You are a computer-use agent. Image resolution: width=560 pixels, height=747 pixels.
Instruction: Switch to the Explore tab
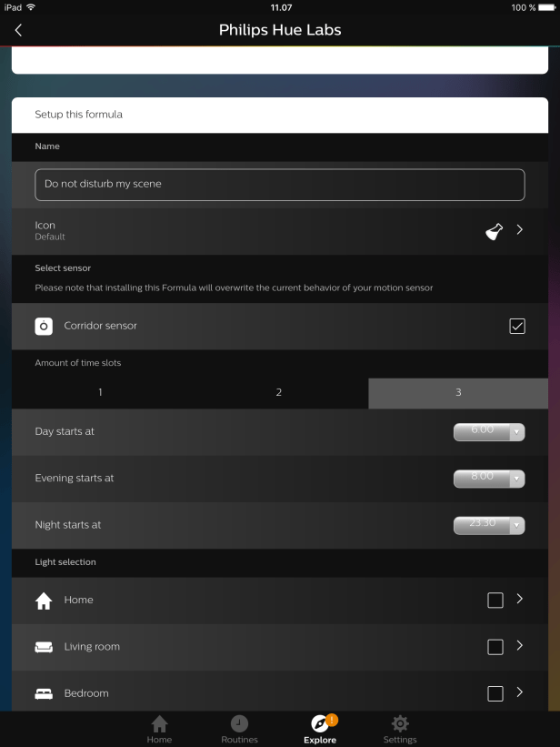320,728
